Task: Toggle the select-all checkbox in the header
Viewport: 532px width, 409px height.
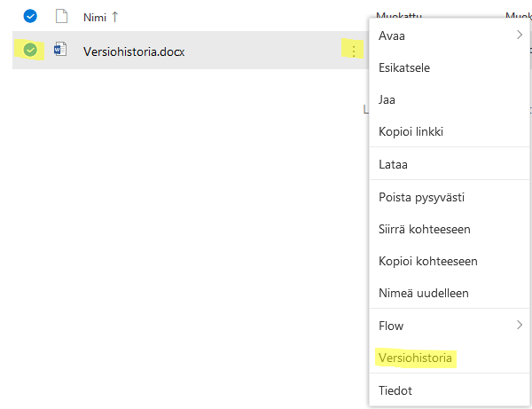Action: (x=30, y=16)
